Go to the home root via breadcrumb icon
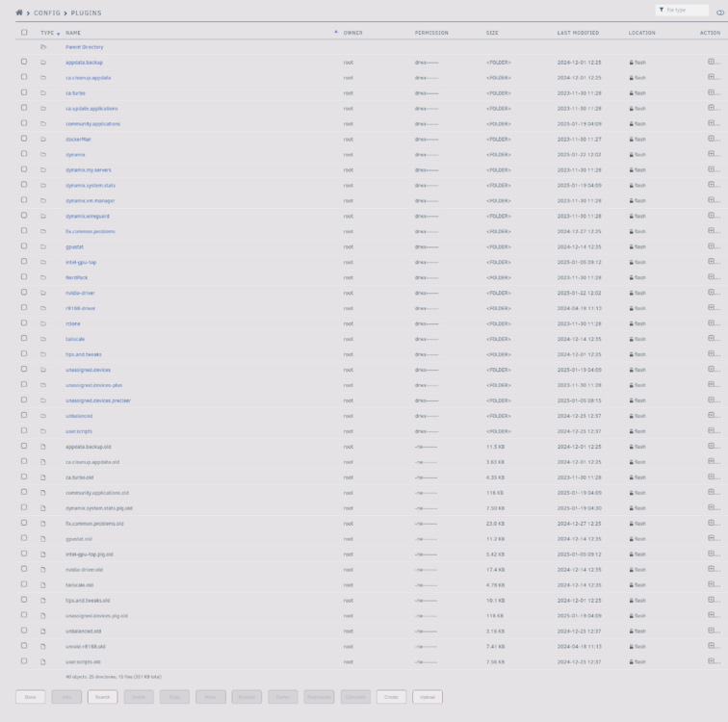 19,13
